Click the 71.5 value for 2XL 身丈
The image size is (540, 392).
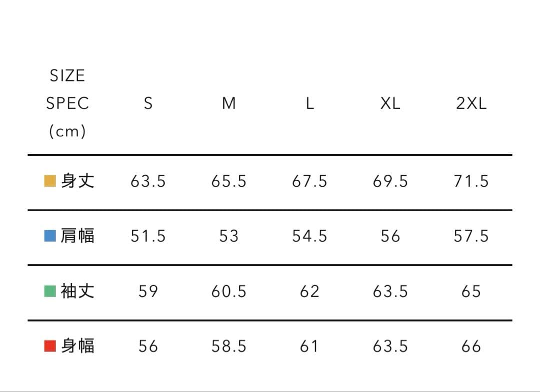(471, 181)
